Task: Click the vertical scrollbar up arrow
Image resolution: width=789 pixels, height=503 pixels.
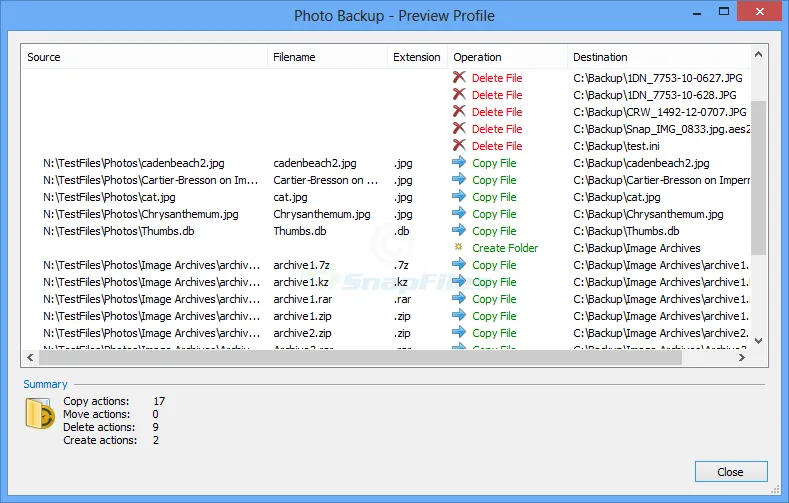Action: coord(759,54)
